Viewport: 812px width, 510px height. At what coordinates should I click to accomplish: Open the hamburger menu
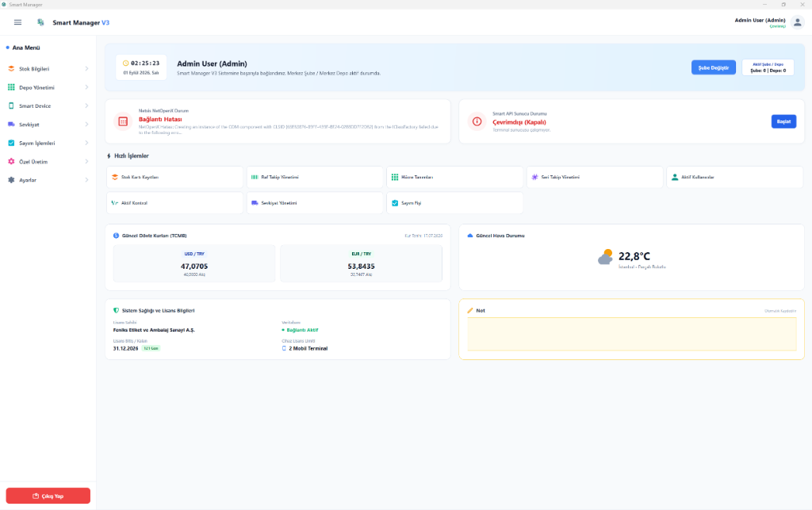[x=17, y=22]
